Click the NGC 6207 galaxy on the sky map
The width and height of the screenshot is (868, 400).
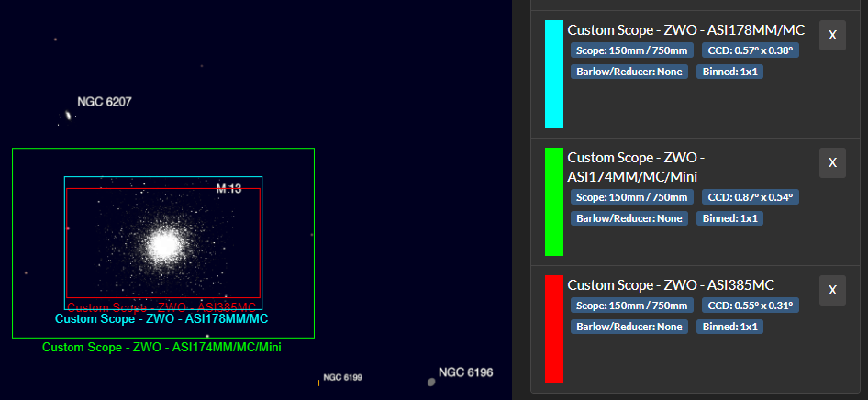coord(68,117)
